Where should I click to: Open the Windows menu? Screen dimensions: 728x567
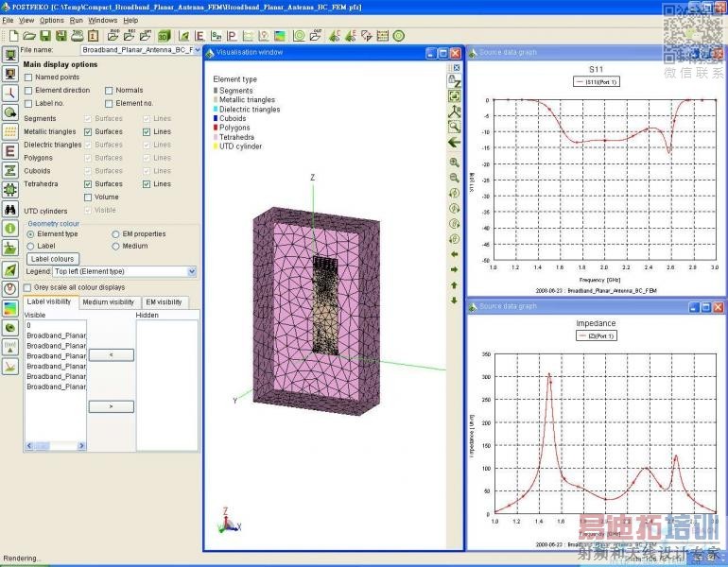[x=103, y=21]
